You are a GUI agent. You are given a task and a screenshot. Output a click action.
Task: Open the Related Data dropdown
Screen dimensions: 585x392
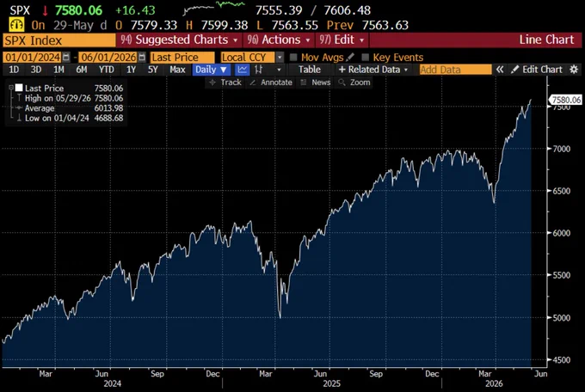373,70
